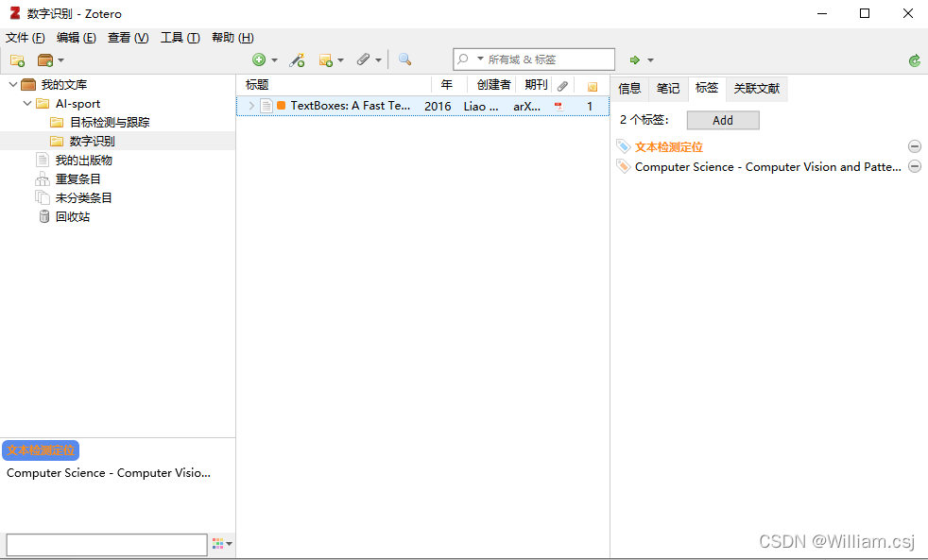This screenshot has width=928, height=560.
Task: Sort by the notes column header icon
Action: click(x=592, y=87)
